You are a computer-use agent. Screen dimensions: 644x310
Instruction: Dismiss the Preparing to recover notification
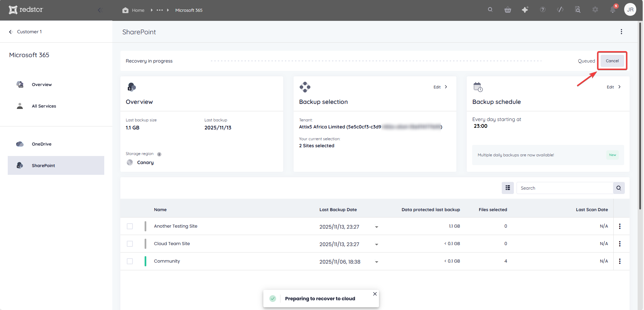(x=375, y=294)
